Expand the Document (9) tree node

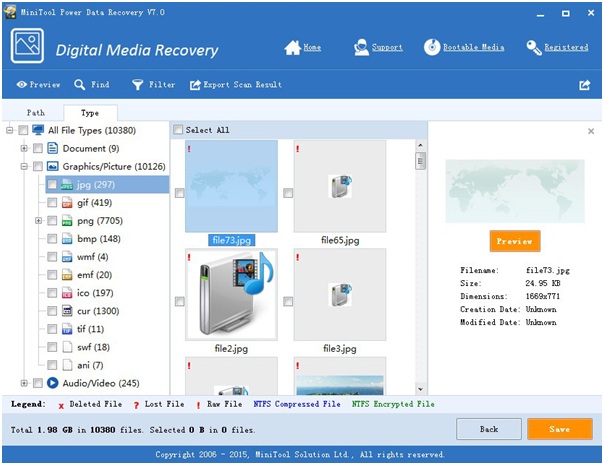tap(24, 149)
